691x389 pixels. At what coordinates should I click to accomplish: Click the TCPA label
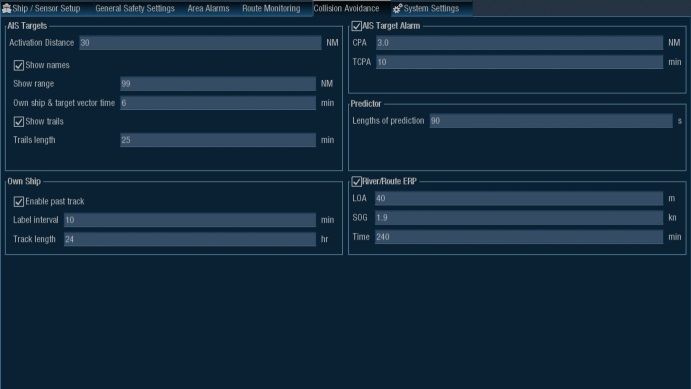[x=361, y=62]
